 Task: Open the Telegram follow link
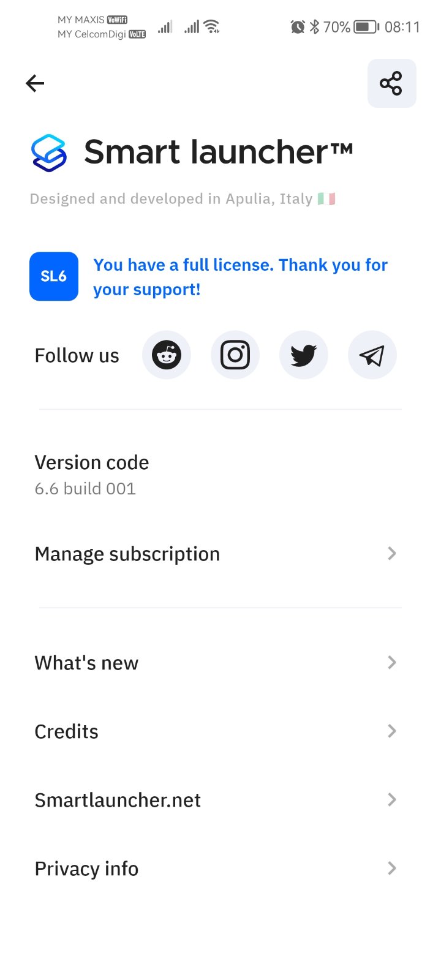click(x=372, y=355)
